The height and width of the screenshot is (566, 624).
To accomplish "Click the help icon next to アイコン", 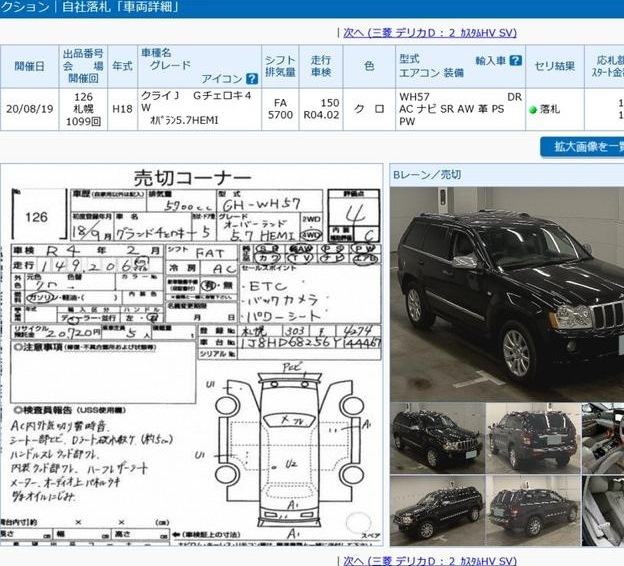I will coord(252,79).
